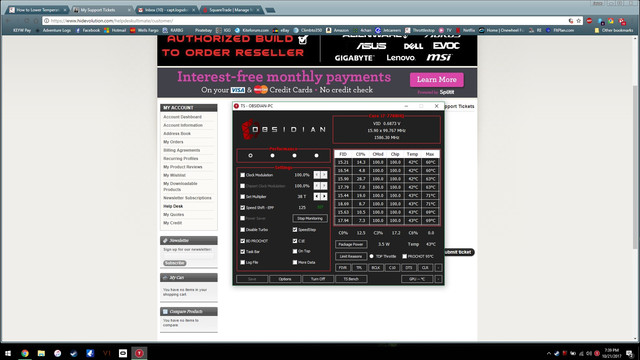Open the FIVR settings button

(x=342, y=268)
